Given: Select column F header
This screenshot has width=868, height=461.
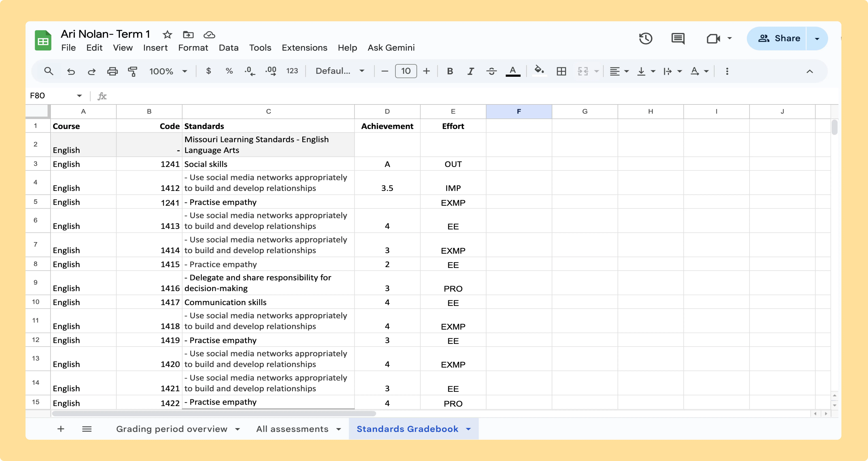Looking at the screenshot, I should coord(519,111).
